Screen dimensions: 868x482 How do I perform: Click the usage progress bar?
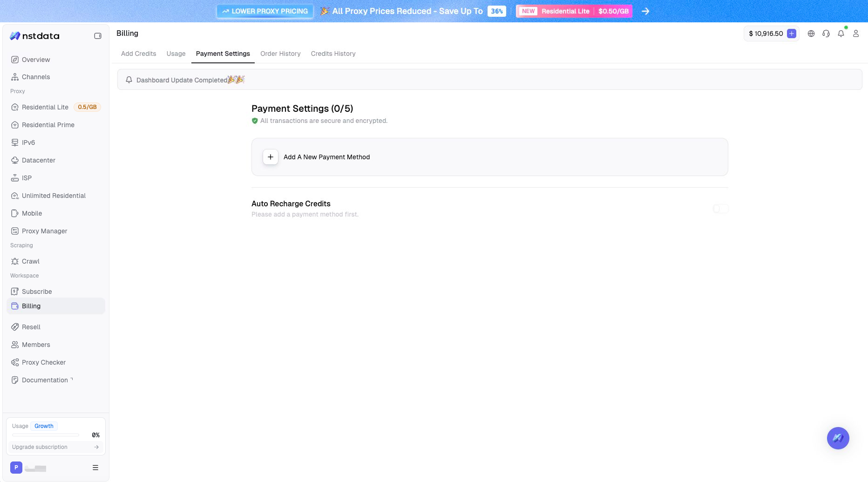coord(46,435)
